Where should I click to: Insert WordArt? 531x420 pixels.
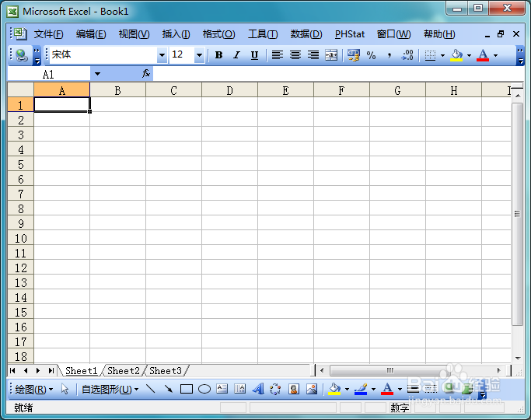[258, 389]
